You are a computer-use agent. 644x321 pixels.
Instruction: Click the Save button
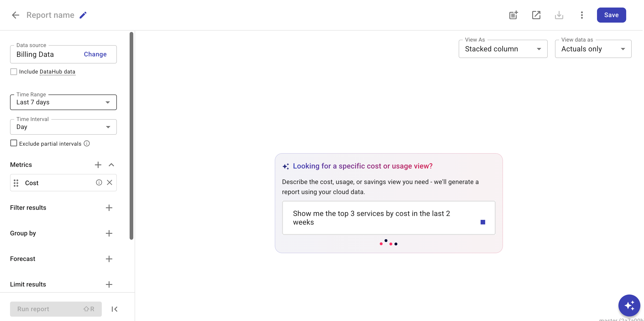(x=611, y=15)
